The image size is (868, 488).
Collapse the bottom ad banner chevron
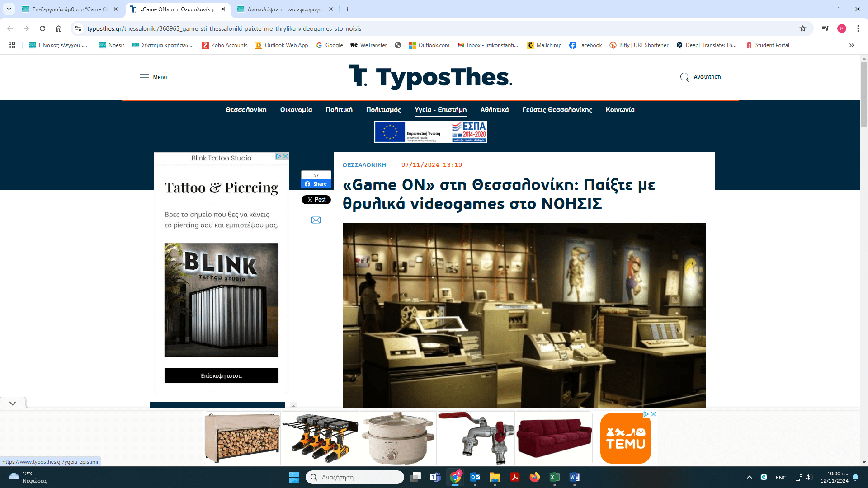point(13,403)
